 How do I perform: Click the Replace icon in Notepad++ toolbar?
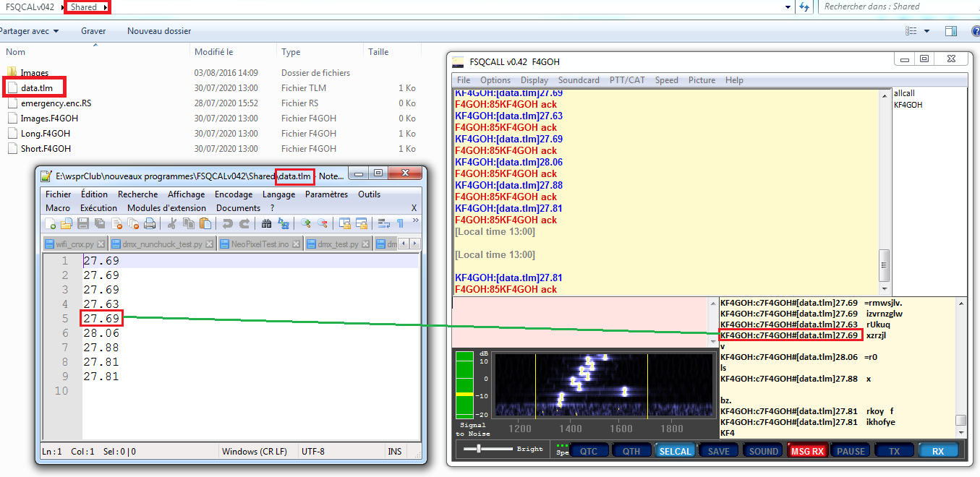click(284, 224)
